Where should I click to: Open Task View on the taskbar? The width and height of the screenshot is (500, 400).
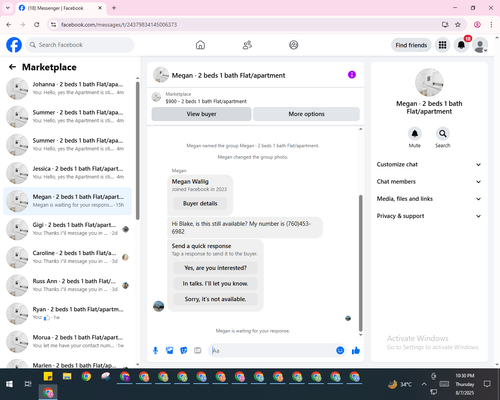point(28,384)
